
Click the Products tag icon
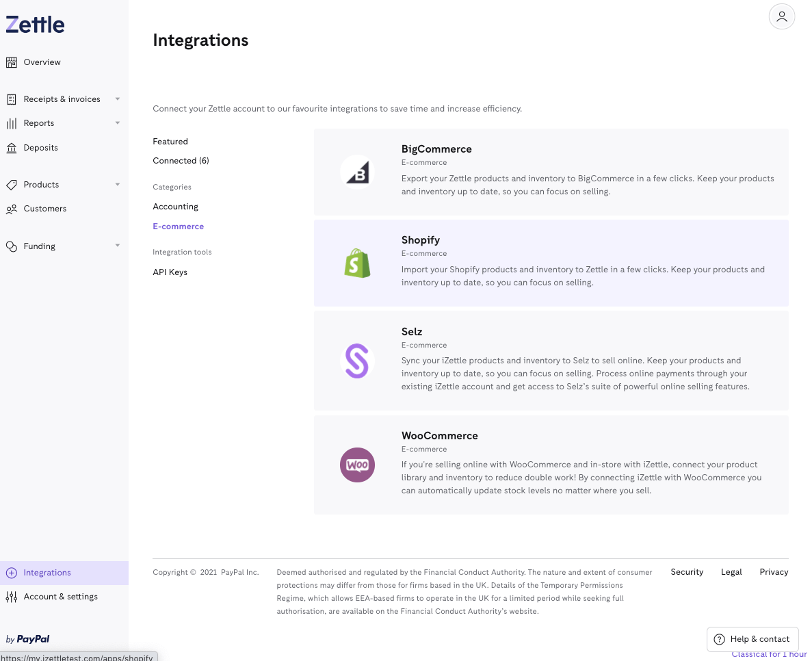pos(12,185)
